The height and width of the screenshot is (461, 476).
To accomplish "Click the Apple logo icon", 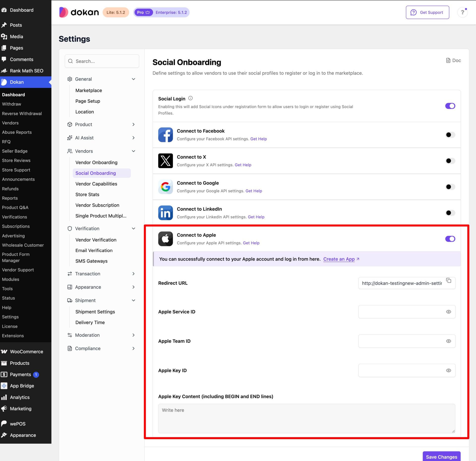I will pos(165,239).
